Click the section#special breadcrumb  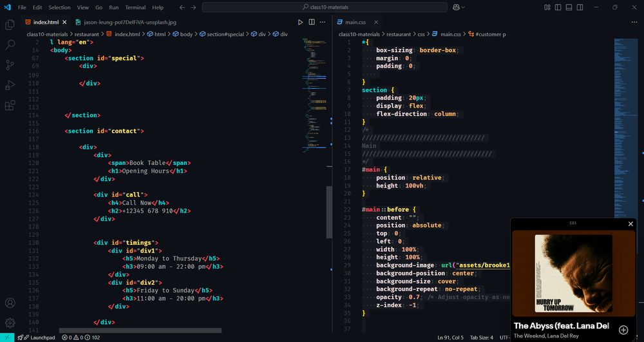click(x=222, y=34)
